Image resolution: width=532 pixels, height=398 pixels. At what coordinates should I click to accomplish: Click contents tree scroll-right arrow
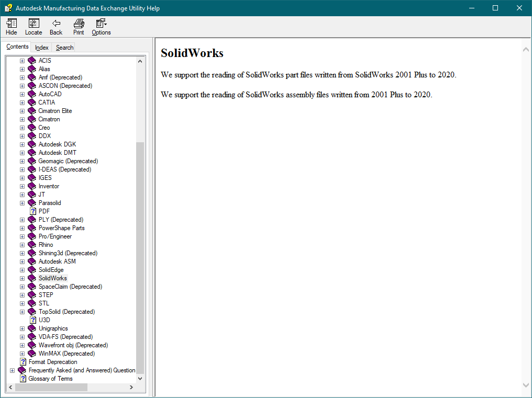coord(131,387)
